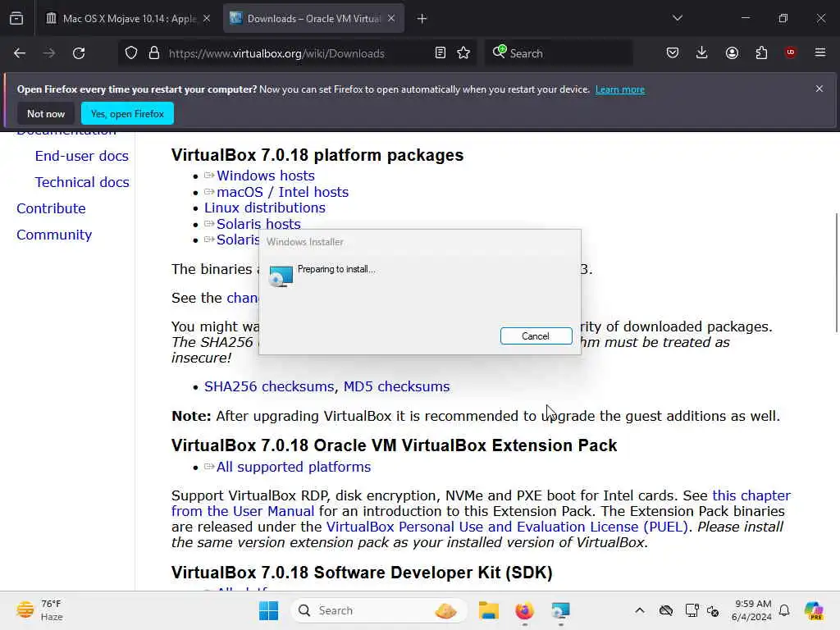Open notification bell in taskbar
Screen dimensions: 840x630
point(784,610)
